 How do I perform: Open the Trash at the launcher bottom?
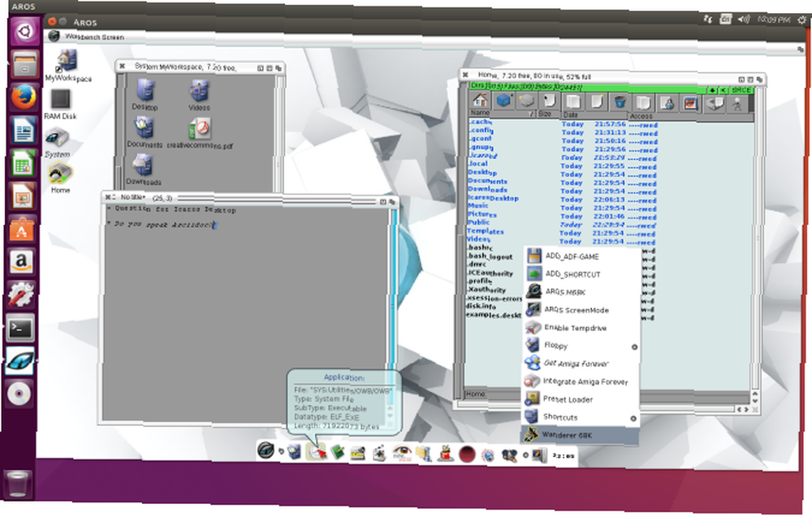click(18, 484)
